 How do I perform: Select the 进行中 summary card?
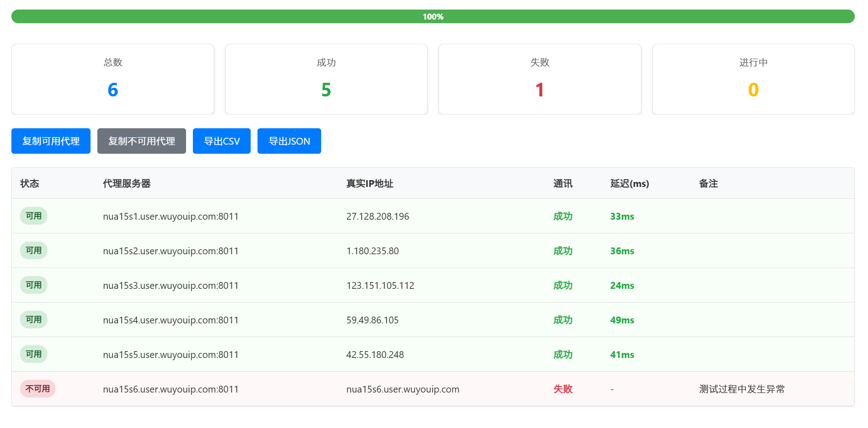[753, 79]
